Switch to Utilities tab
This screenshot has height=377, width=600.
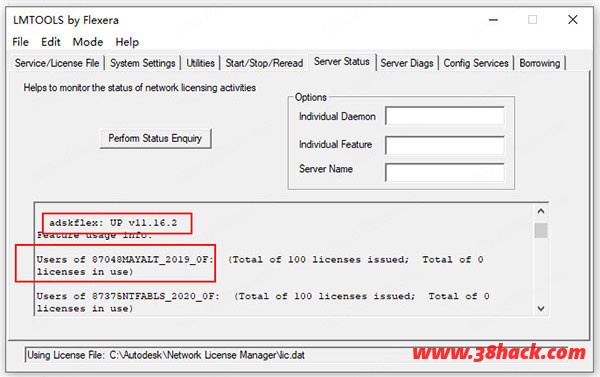click(x=200, y=63)
